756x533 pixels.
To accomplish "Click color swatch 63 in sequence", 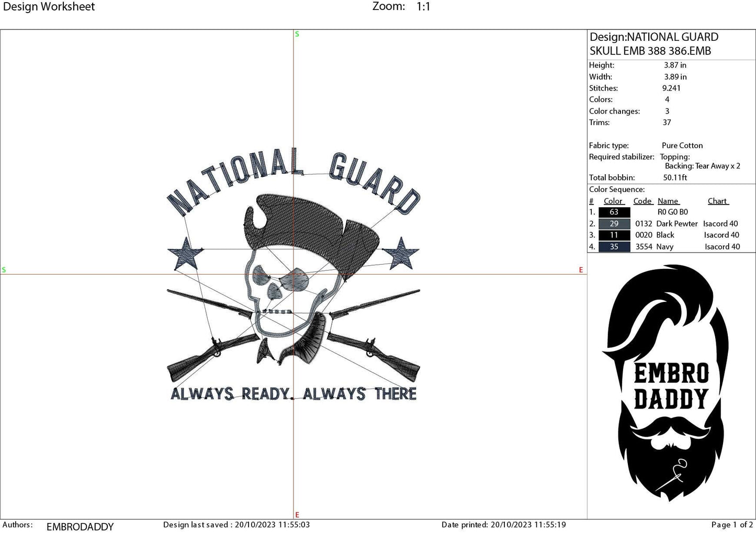I will click(x=614, y=212).
